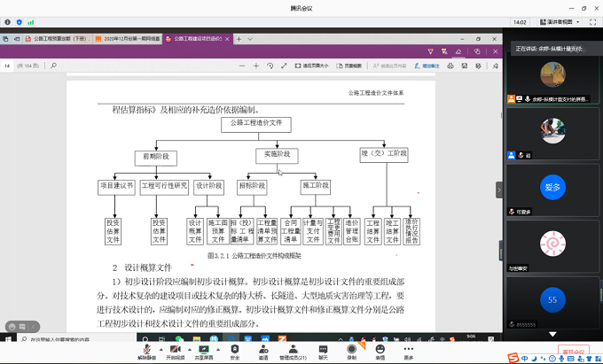The width and height of the screenshot is (603, 364).
Task: Switch to tab 2020年12月份第一期网络直
Action: click(128, 39)
